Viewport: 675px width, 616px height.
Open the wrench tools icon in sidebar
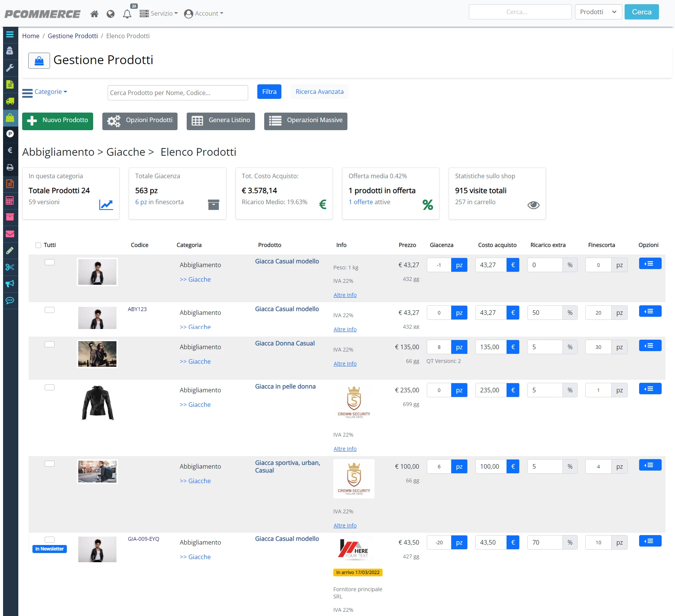(10, 68)
